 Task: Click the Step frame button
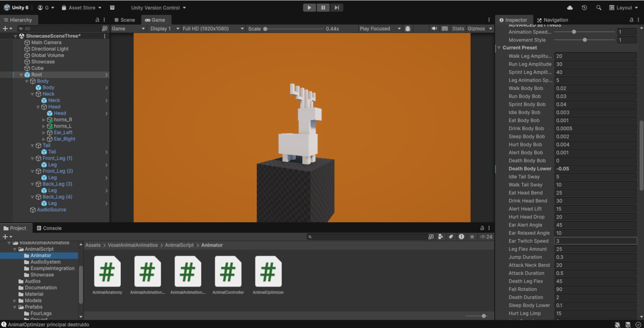[x=337, y=8]
